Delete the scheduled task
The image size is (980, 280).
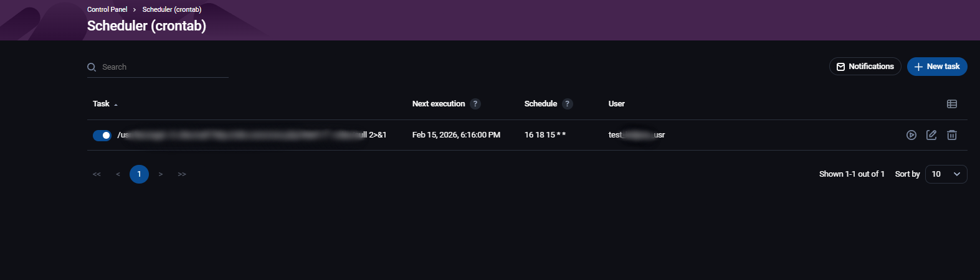[952, 135]
